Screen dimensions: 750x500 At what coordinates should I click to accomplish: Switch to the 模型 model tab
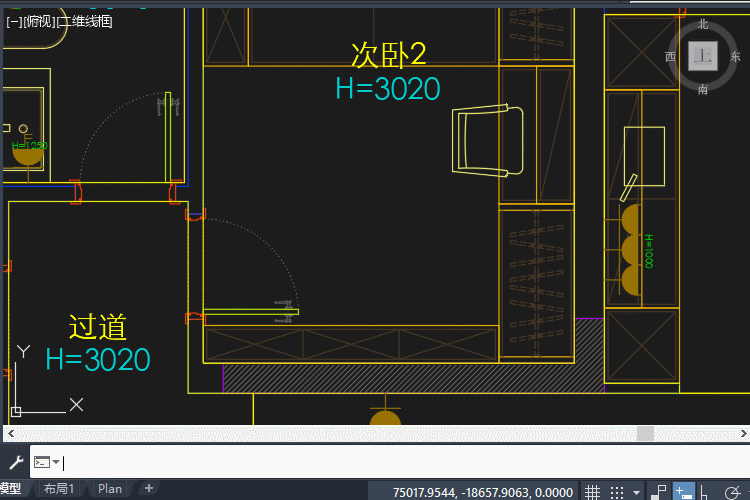pyautogui.click(x=12, y=489)
